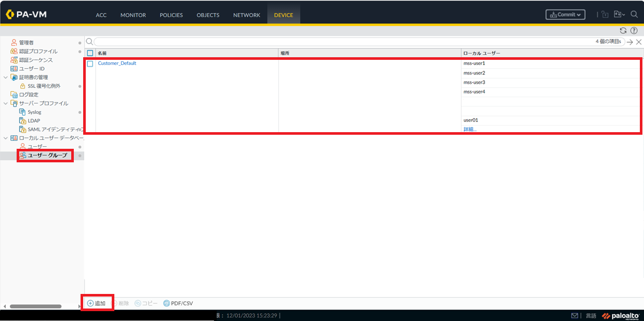Click the configuration lock icon
The image size is (644, 321).
[605, 15]
